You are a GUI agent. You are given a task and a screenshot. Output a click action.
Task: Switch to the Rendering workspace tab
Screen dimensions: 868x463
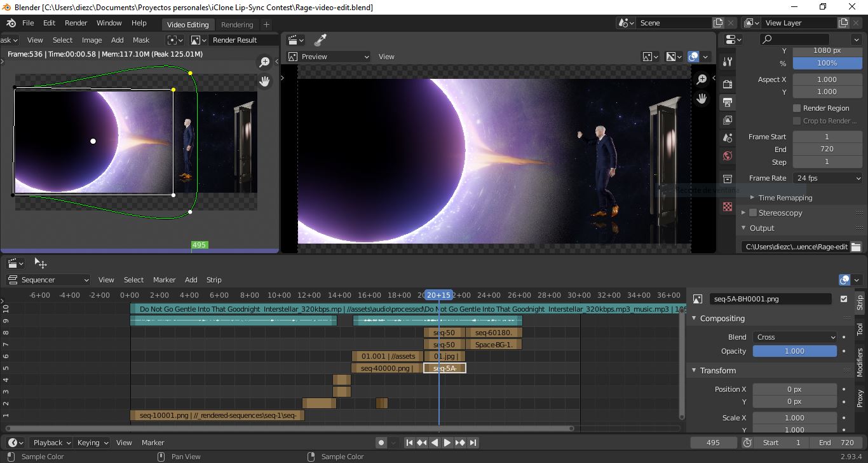click(237, 25)
